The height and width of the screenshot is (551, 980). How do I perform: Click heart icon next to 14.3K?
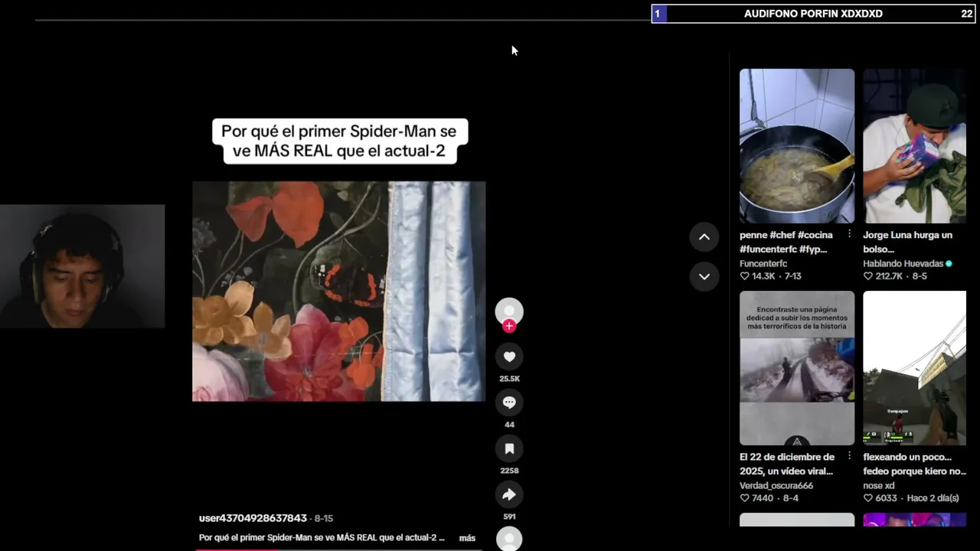click(744, 276)
